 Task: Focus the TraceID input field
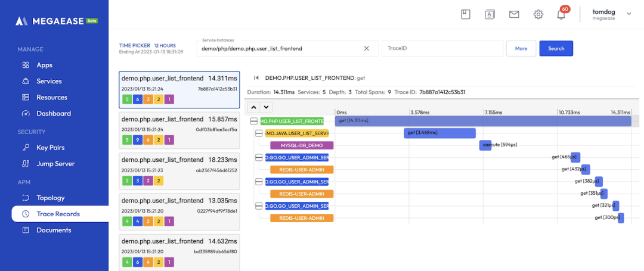tap(441, 48)
